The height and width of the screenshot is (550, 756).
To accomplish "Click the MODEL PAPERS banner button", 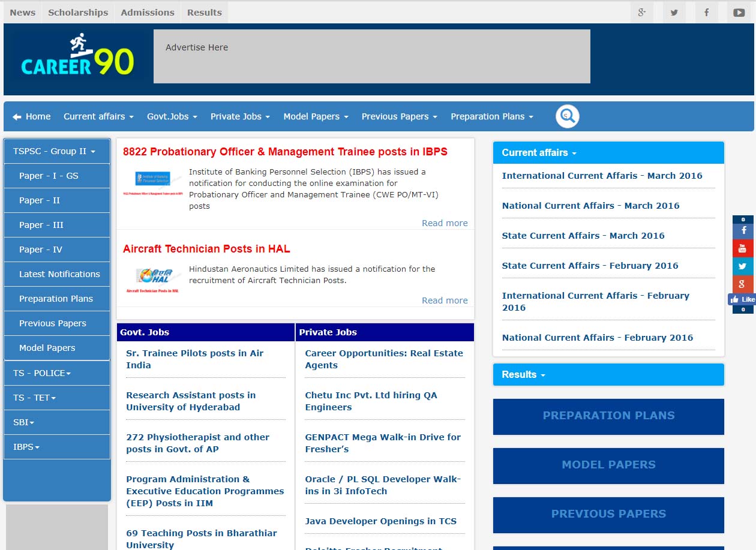I will 608,465.
